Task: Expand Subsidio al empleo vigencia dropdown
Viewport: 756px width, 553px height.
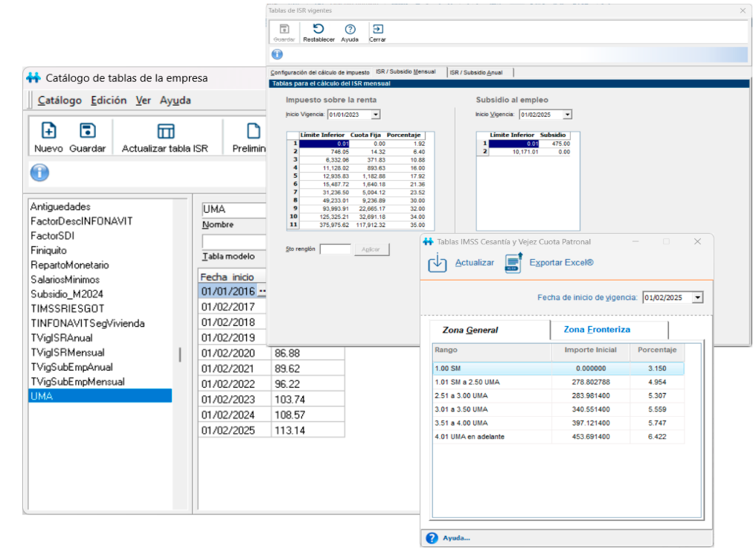Action: coord(567,115)
